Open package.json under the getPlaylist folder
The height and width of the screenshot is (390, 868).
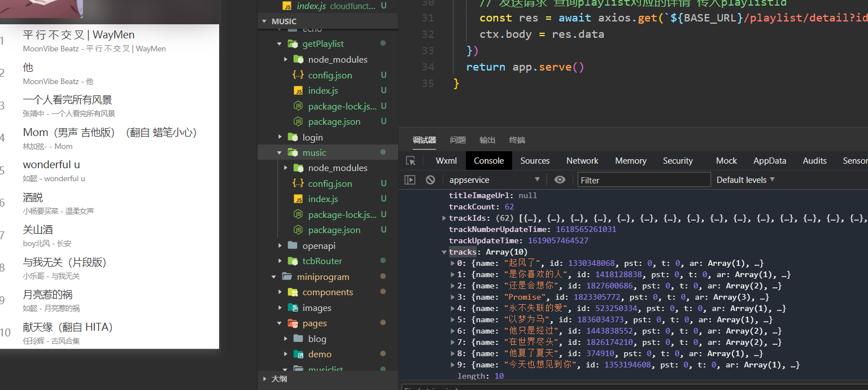334,121
